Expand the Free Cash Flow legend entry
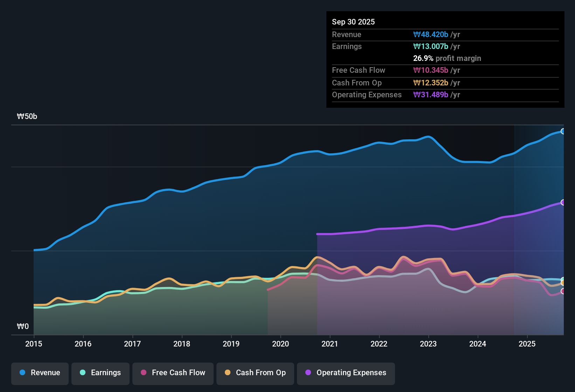575x392 pixels. click(173, 373)
